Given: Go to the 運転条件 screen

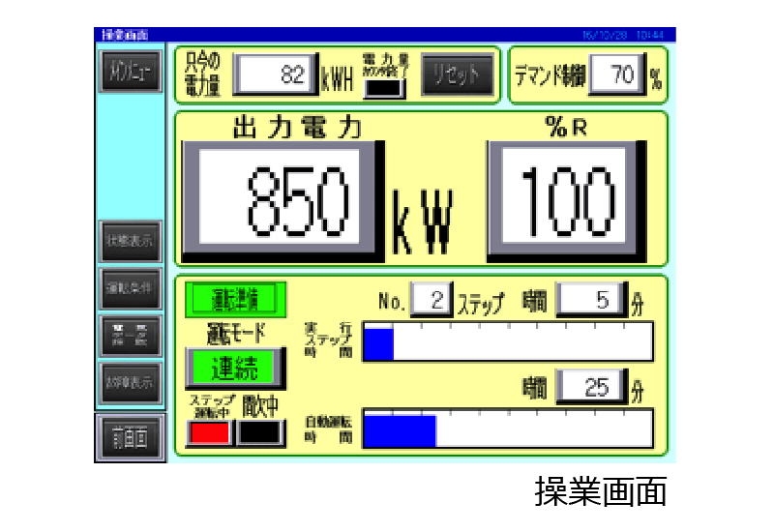Looking at the screenshot, I should point(130,287).
